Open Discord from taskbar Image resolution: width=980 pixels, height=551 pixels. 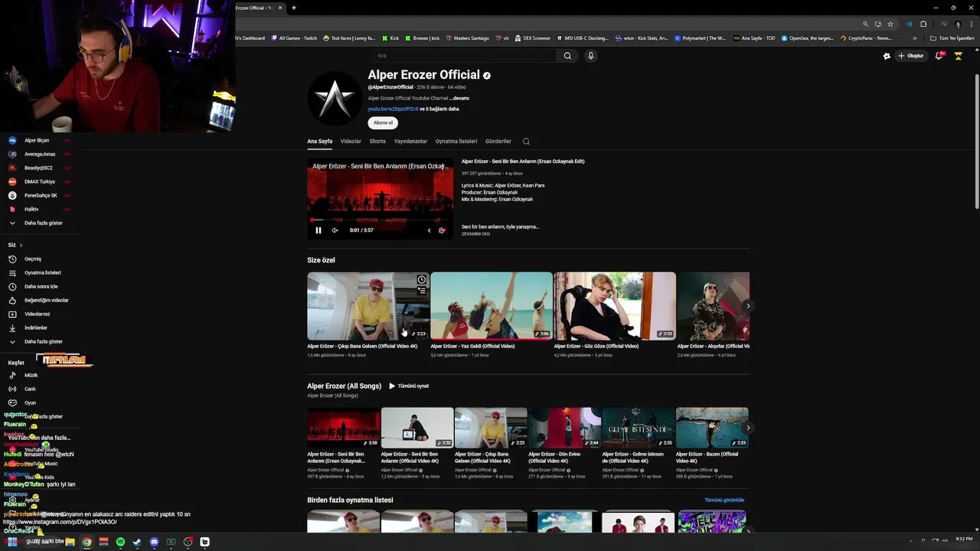point(154,542)
